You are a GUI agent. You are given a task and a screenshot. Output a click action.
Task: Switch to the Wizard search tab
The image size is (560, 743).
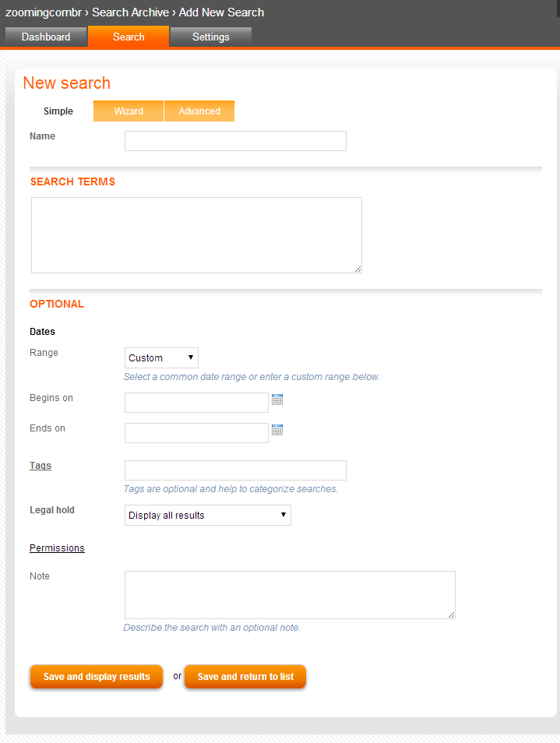[129, 111]
